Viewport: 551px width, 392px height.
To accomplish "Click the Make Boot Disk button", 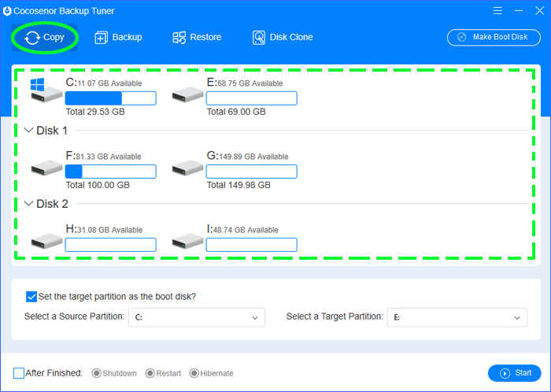I will 494,37.
